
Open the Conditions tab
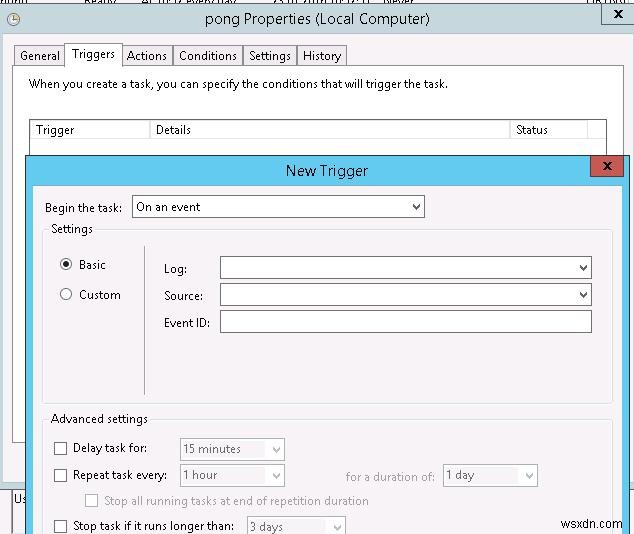pos(208,56)
